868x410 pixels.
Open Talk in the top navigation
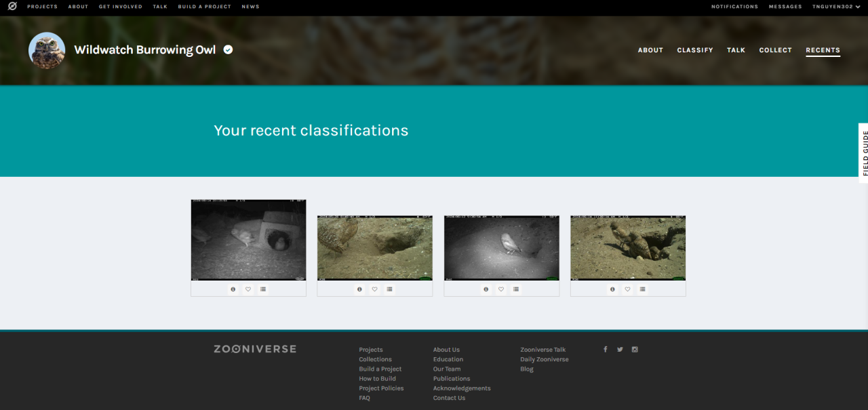pos(160,7)
